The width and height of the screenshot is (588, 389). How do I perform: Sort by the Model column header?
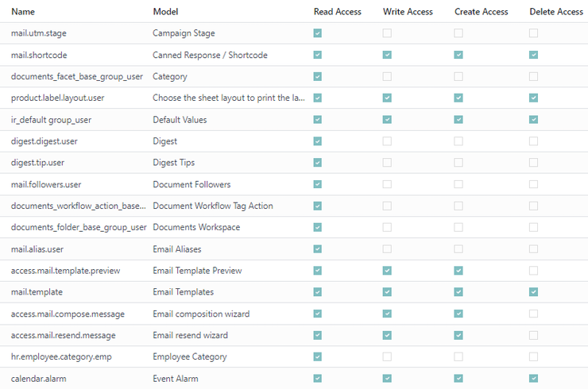point(165,12)
